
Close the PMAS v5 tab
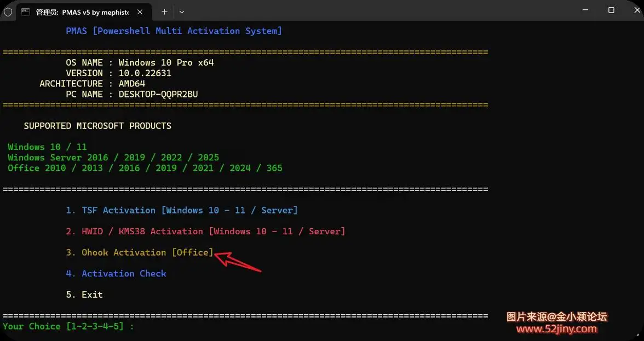142,11
